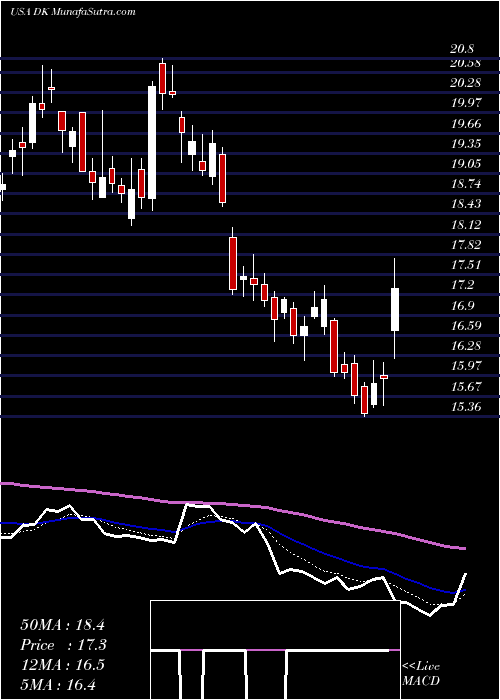500x700 pixels.
Task: Select the 20.8 price axis label
Action: coord(462,49)
